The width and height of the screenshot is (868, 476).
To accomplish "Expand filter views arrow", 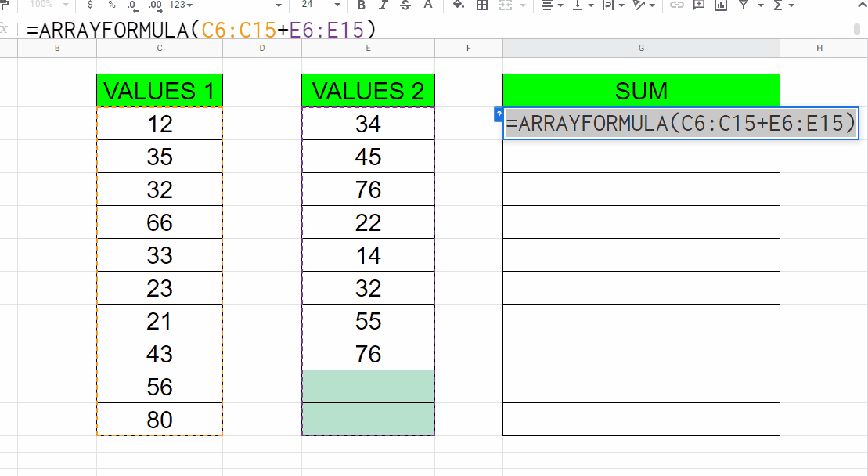I will tap(761, 5).
